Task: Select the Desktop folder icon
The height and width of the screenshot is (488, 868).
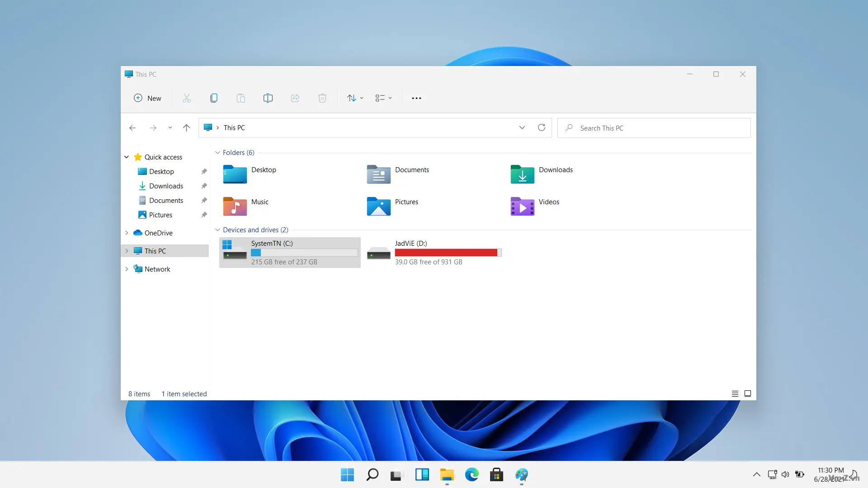Action: (235, 174)
